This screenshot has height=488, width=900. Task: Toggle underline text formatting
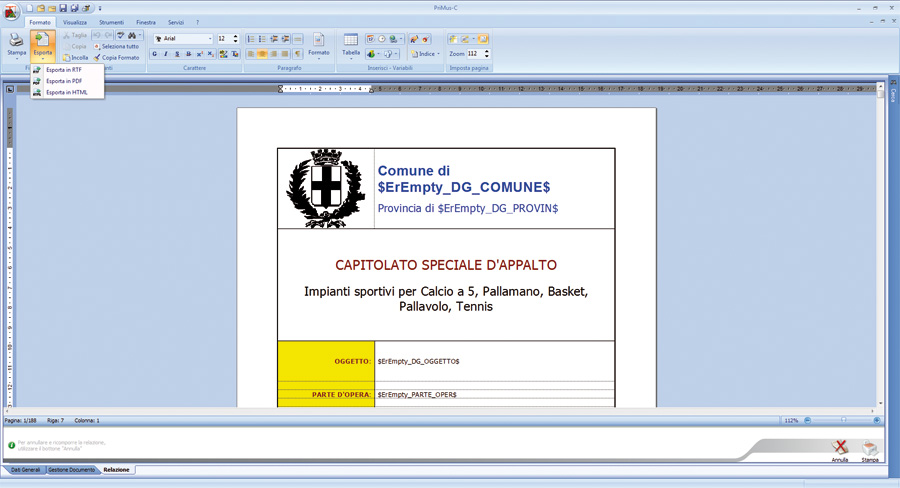tap(177, 54)
